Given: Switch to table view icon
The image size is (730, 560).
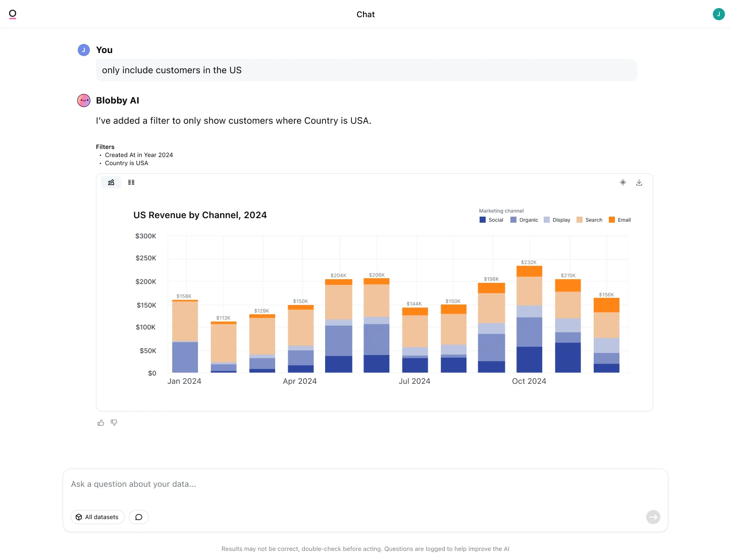Looking at the screenshot, I should tap(131, 182).
